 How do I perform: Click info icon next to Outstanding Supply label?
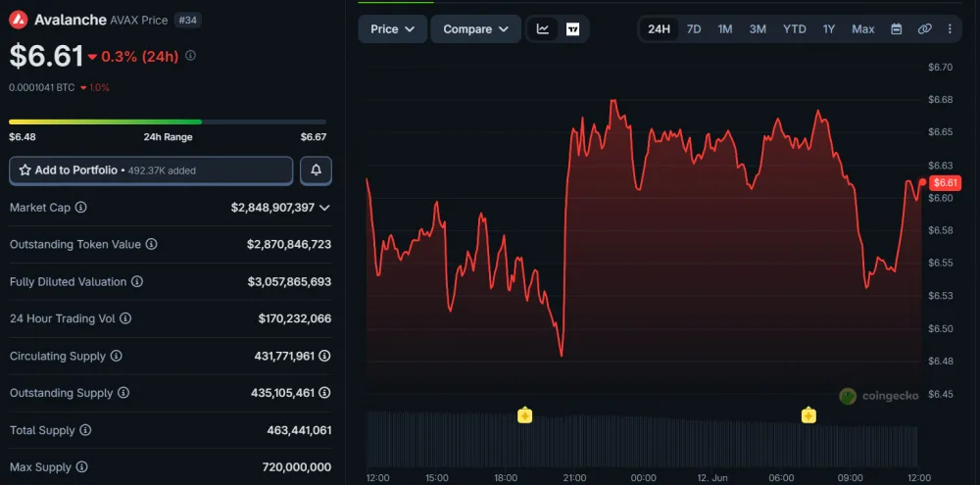click(x=123, y=393)
